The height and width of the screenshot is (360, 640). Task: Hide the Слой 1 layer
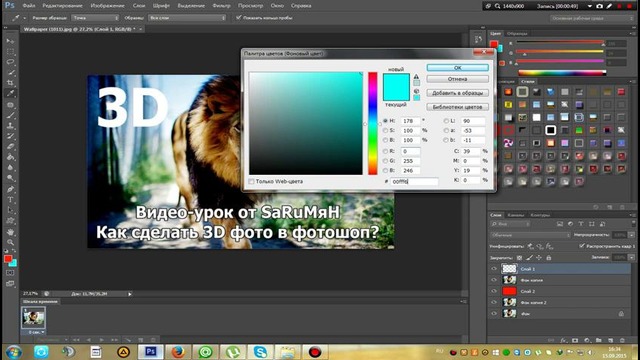[x=494, y=269]
